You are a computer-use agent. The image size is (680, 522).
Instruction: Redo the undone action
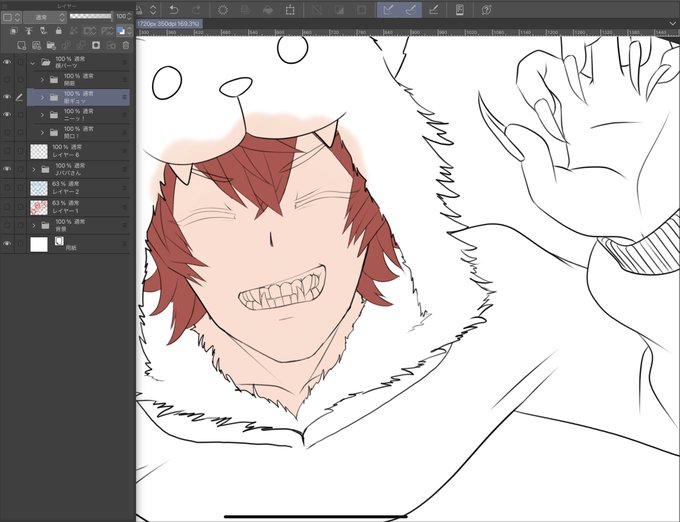coord(196,10)
